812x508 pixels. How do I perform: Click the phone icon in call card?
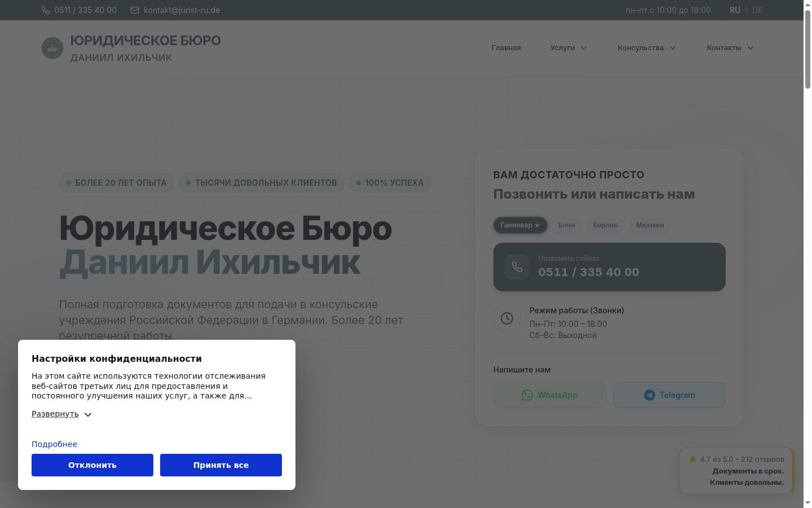click(517, 267)
